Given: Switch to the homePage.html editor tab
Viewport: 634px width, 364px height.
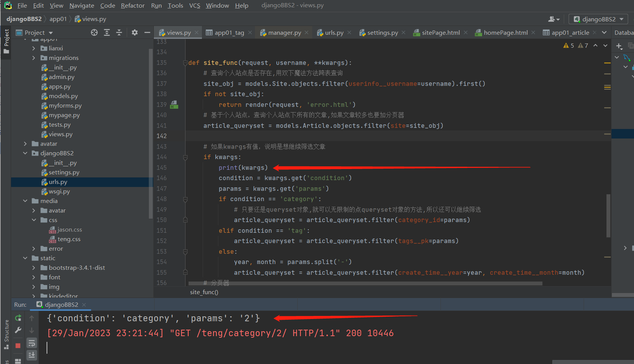Looking at the screenshot, I should point(505,32).
